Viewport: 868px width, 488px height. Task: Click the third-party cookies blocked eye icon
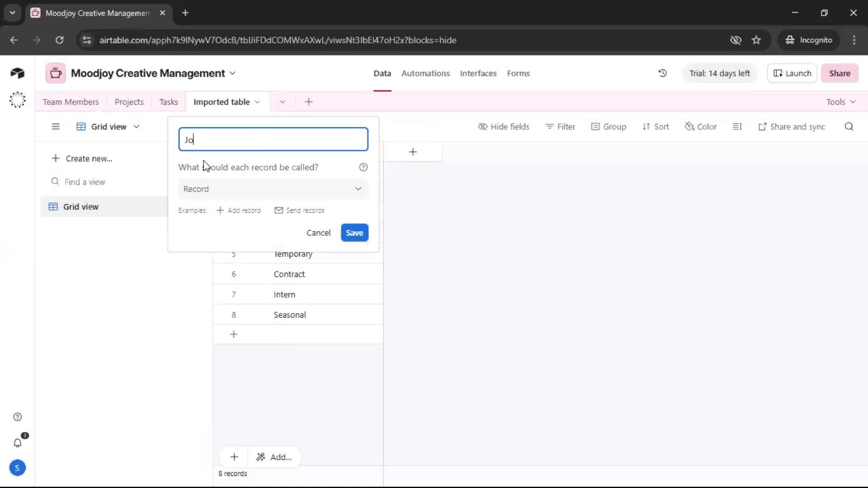click(736, 40)
